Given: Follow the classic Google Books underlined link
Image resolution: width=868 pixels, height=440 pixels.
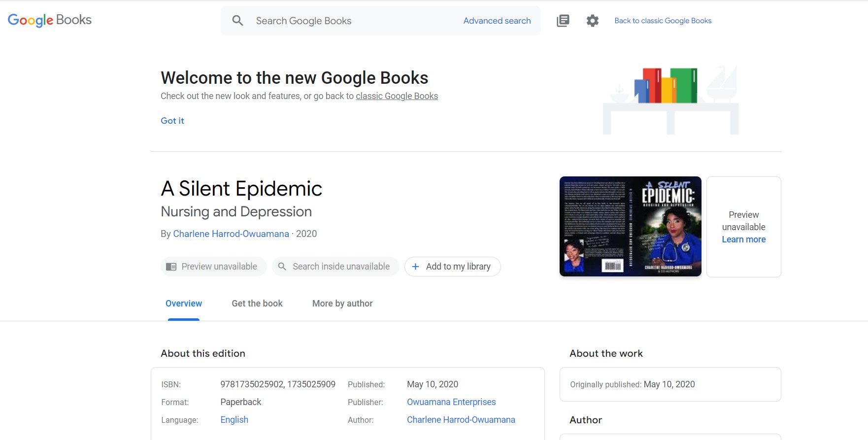Looking at the screenshot, I should (397, 96).
